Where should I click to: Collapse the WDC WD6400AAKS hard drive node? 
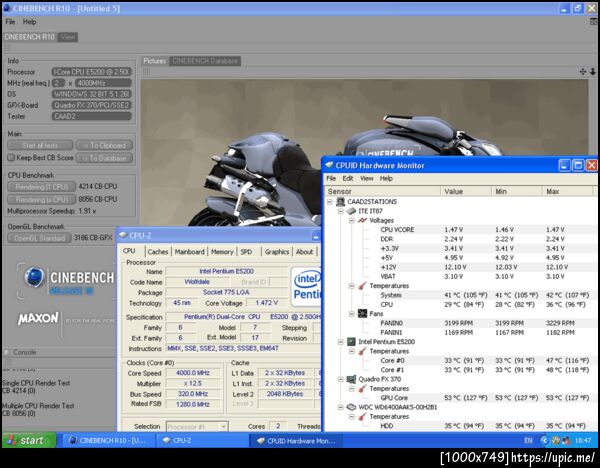pyautogui.click(x=341, y=407)
